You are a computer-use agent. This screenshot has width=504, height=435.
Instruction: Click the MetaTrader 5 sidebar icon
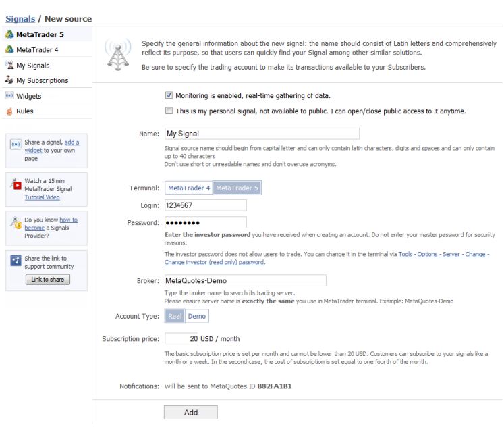coord(9,34)
